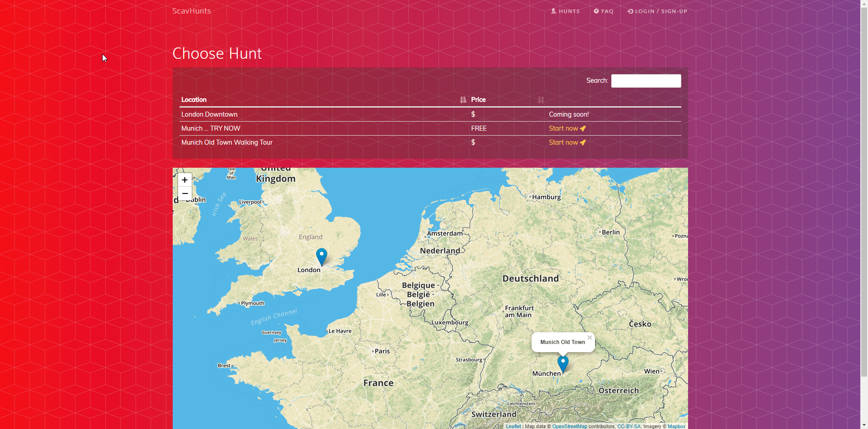Screen dimensions: 868x429
Task: Open the OpenStreetMap attribution link
Action: coord(569,426)
